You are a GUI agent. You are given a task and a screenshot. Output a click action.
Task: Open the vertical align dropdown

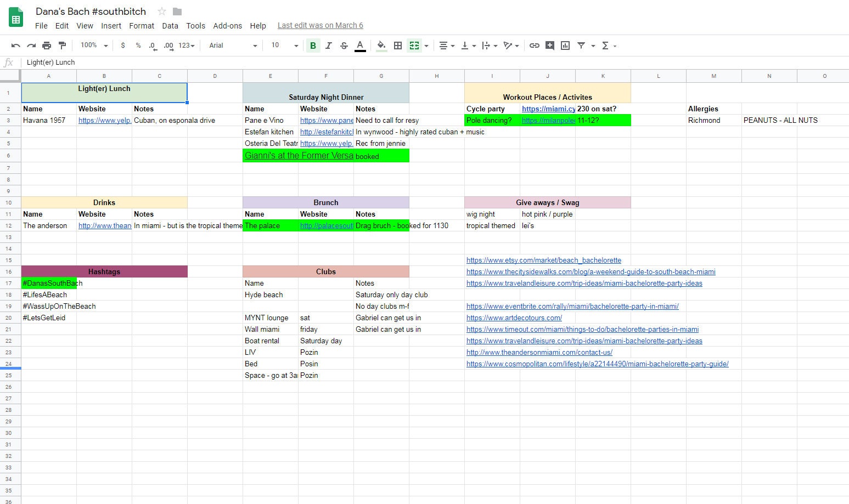[468, 46]
